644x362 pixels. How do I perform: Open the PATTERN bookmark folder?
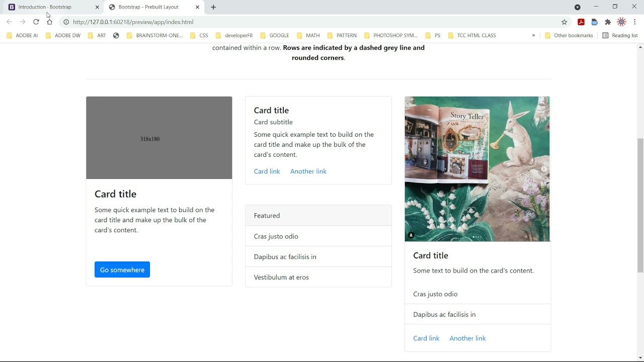tap(342, 36)
